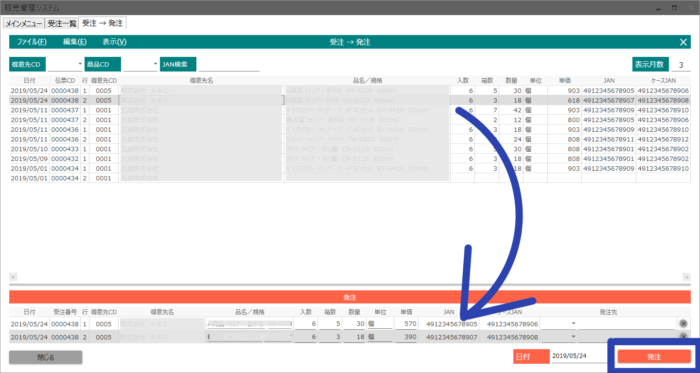Click JAN 4912345678911 cell
700x373 pixels.
(x=608, y=139)
